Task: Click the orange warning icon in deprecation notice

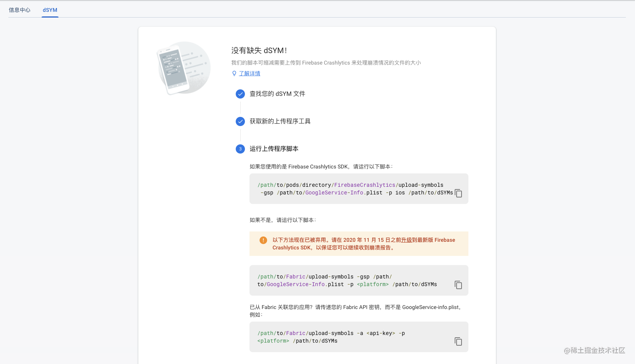Action: pyautogui.click(x=263, y=240)
